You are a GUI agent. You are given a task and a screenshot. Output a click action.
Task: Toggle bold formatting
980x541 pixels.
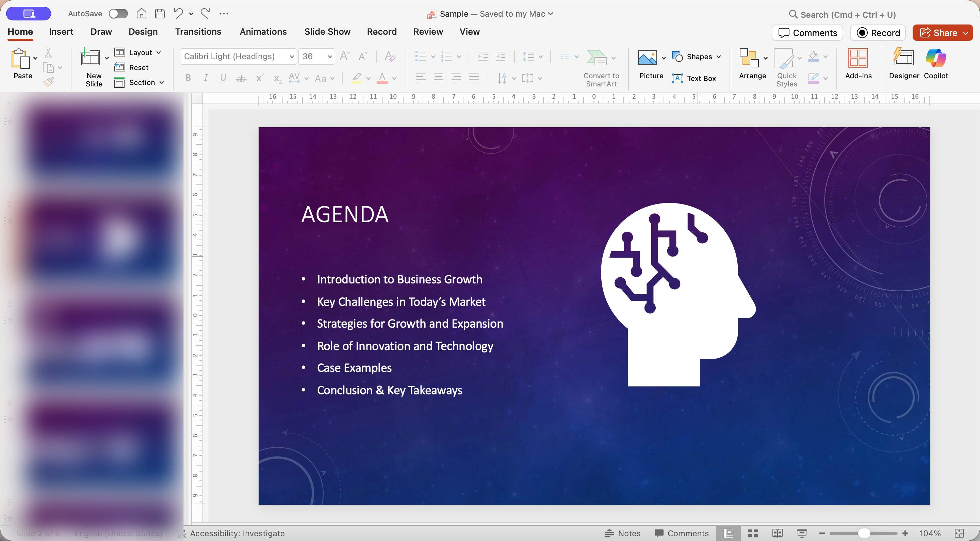pyautogui.click(x=188, y=78)
